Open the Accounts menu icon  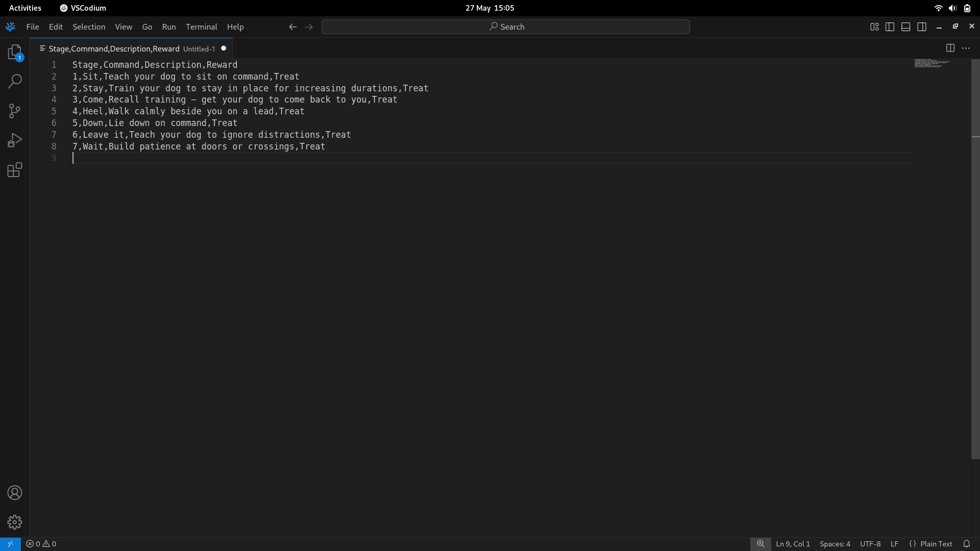point(15,493)
